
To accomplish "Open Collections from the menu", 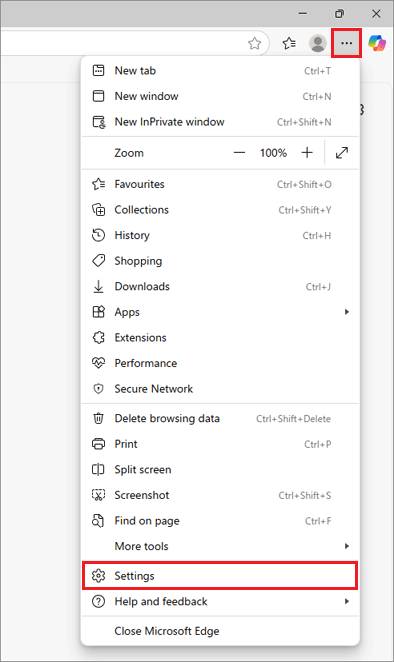I will coord(220,210).
